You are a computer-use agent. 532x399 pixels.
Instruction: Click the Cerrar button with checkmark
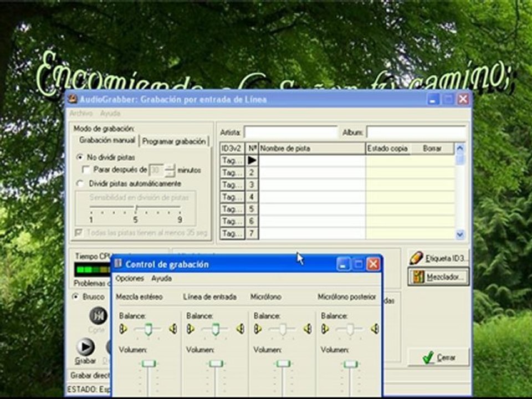pyautogui.click(x=438, y=357)
